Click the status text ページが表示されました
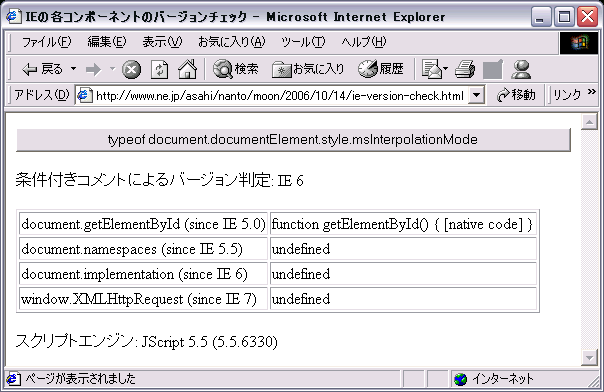This screenshot has width=604, height=392. 81,379
